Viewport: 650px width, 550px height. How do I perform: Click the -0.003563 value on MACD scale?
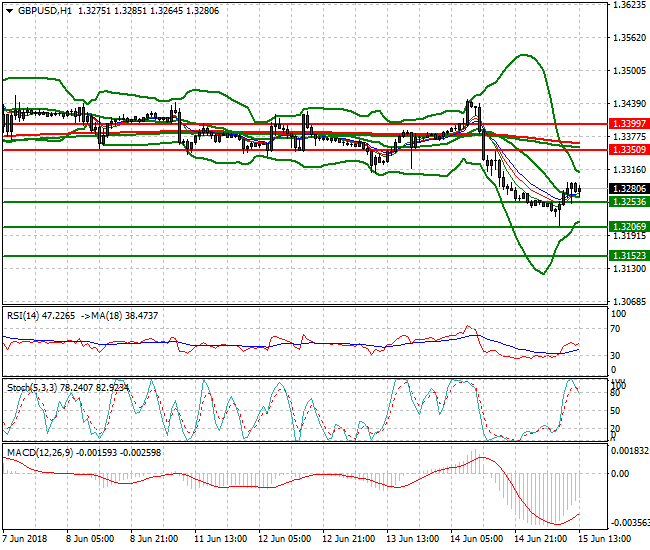coord(630,522)
